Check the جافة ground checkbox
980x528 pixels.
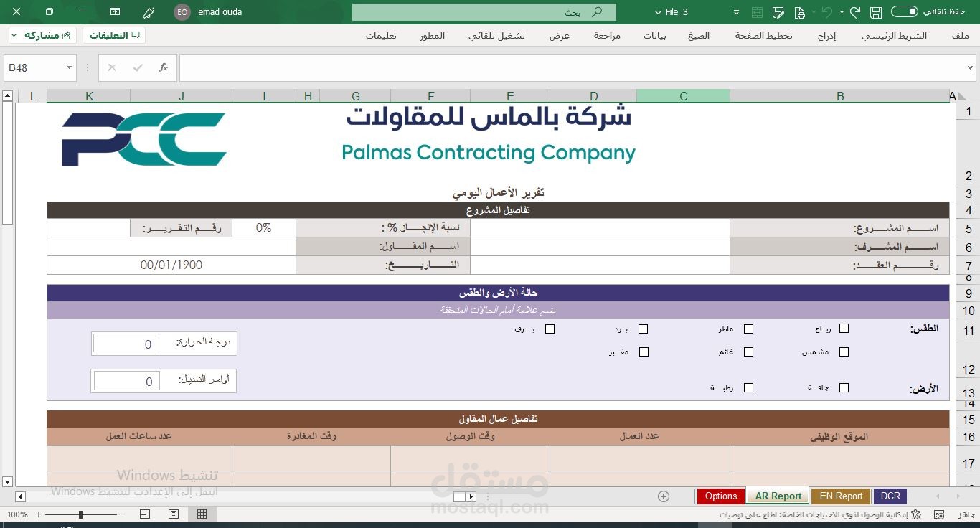point(844,387)
